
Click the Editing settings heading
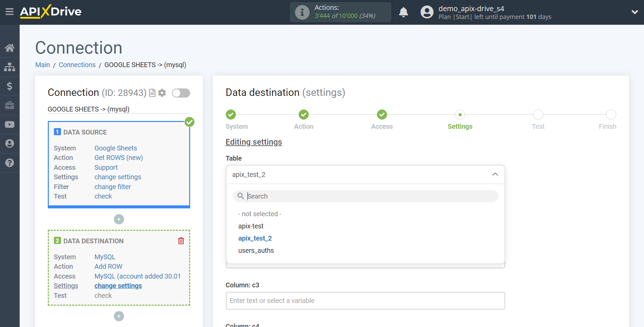254,142
